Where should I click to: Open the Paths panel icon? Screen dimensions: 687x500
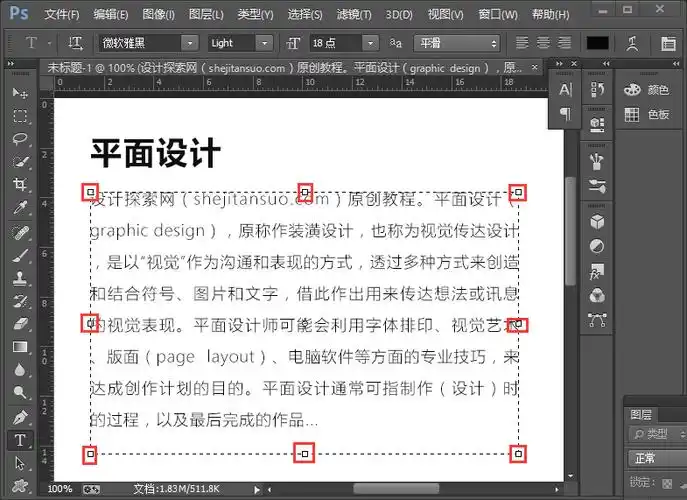pos(597,320)
